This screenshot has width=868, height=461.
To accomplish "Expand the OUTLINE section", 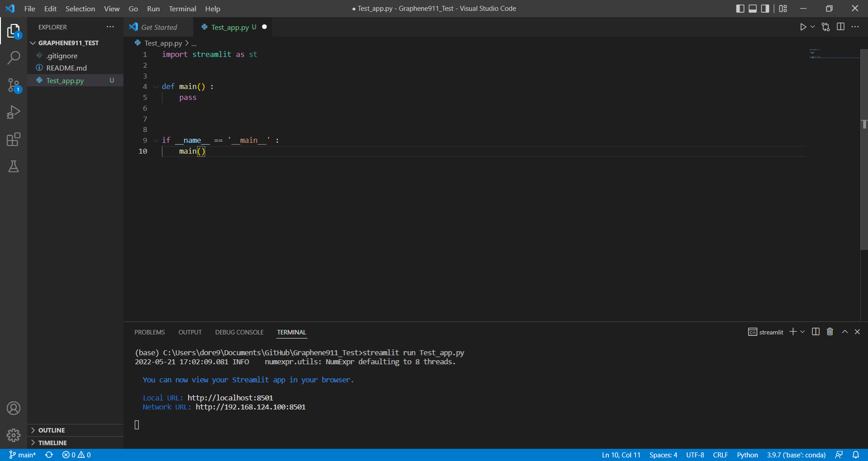I will (75, 430).
